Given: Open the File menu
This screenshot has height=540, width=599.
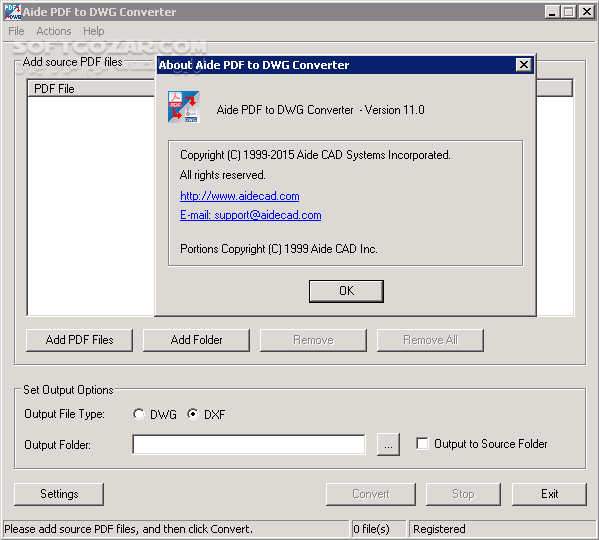Looking at the screenshot, I should 16,31.
